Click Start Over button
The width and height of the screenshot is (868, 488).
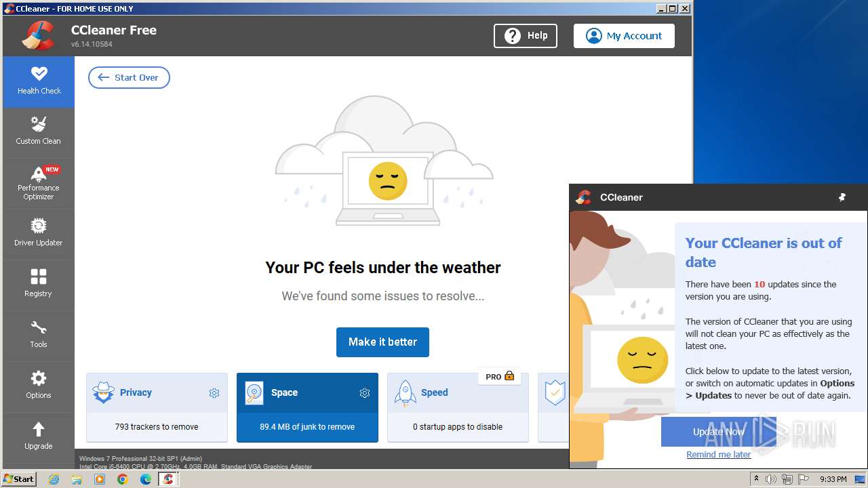(129, 77)
